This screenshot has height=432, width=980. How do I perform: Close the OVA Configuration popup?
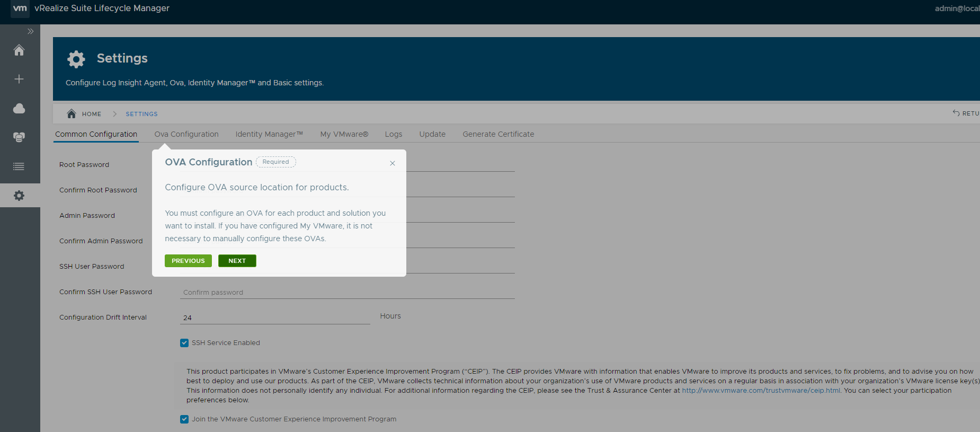[393, 163]
